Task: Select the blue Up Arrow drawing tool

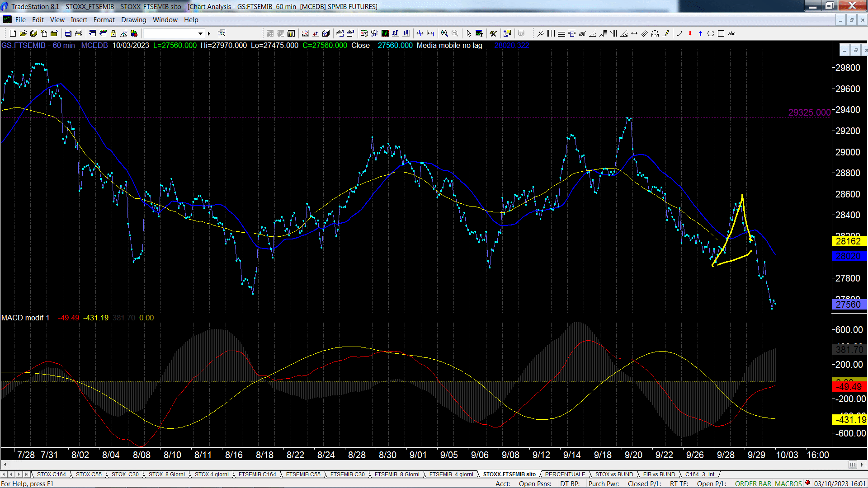Action: pos(700,33)
